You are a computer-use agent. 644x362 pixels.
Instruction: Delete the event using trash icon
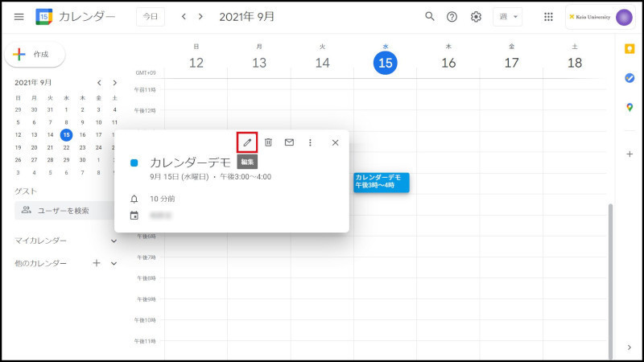pos(268,142)
